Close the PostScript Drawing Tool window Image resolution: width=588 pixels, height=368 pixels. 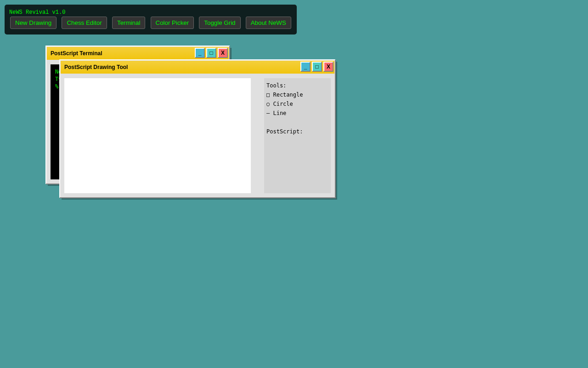pyautogui.click(x=328, y=67)
